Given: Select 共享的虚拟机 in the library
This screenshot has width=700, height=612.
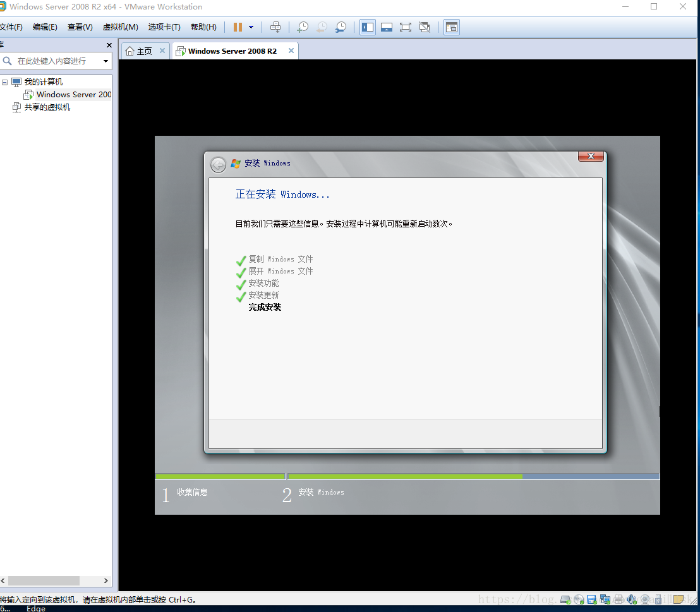Looking at the screenshot, I should click(x=47, y=107).
